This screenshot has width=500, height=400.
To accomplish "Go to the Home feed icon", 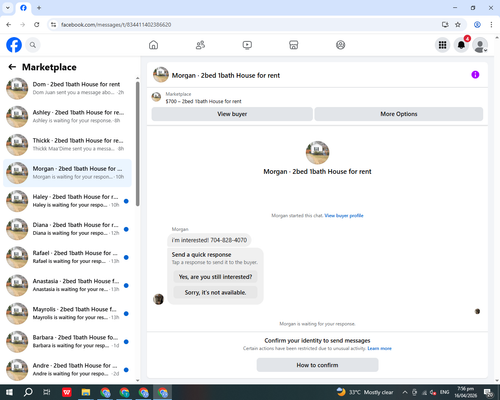I will [153, 45].
